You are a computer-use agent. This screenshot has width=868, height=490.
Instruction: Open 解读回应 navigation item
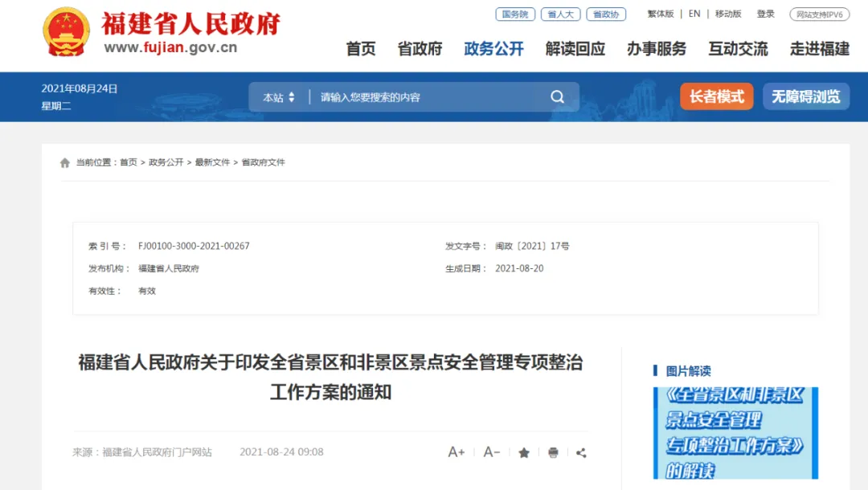coord(575,49)
